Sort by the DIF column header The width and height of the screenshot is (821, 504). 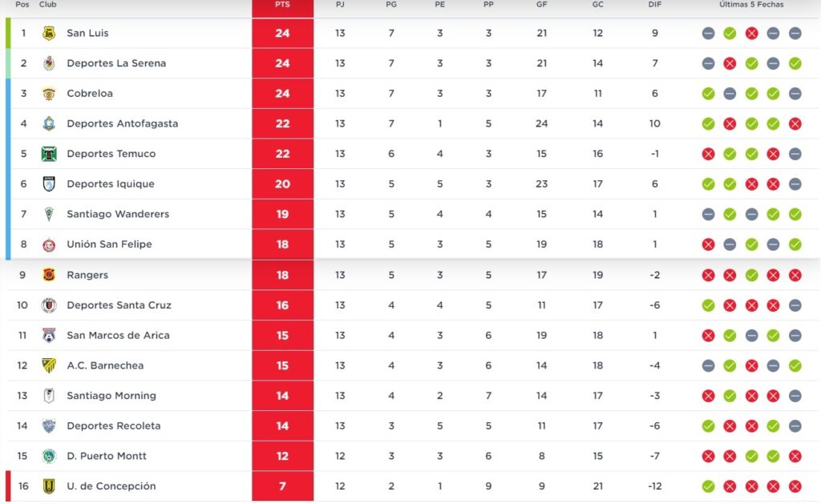coord(655,5)
